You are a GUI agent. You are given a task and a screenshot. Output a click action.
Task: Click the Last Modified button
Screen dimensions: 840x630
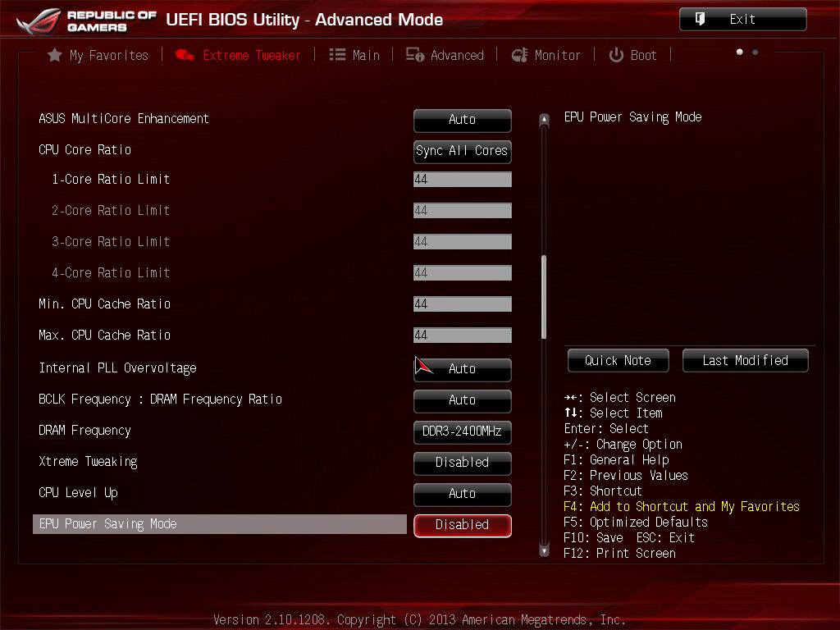(x=745, y=361)
